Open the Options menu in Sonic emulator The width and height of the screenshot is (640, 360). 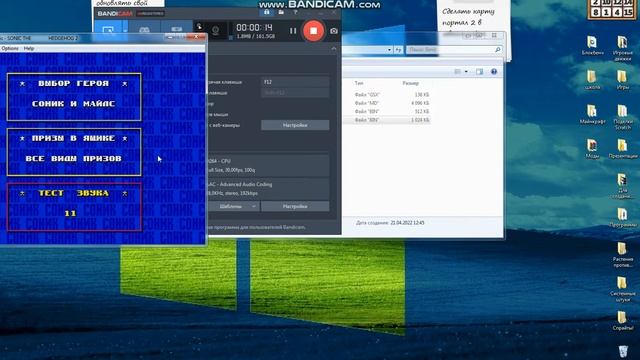point(10,48)
